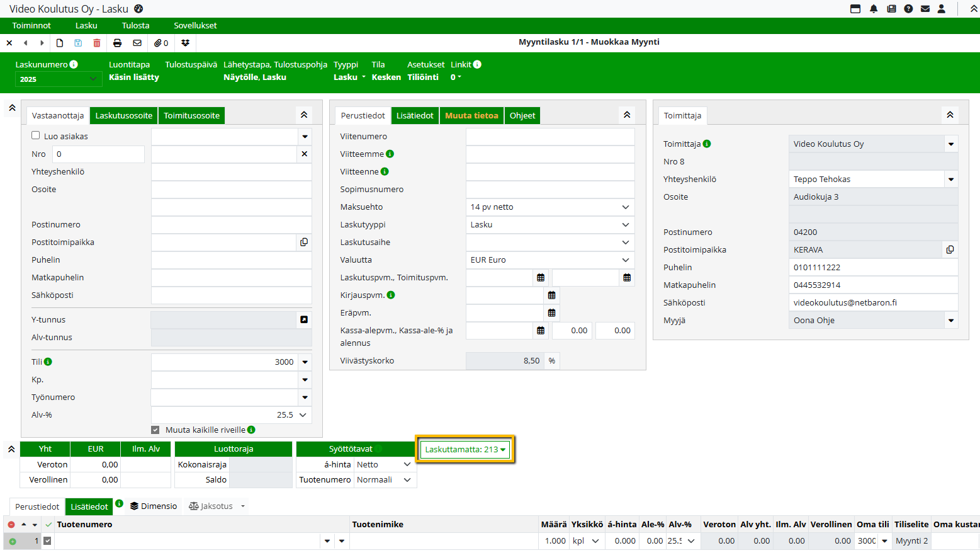
Task: Click the paperclip attachments icon
Action: (161, 43)
